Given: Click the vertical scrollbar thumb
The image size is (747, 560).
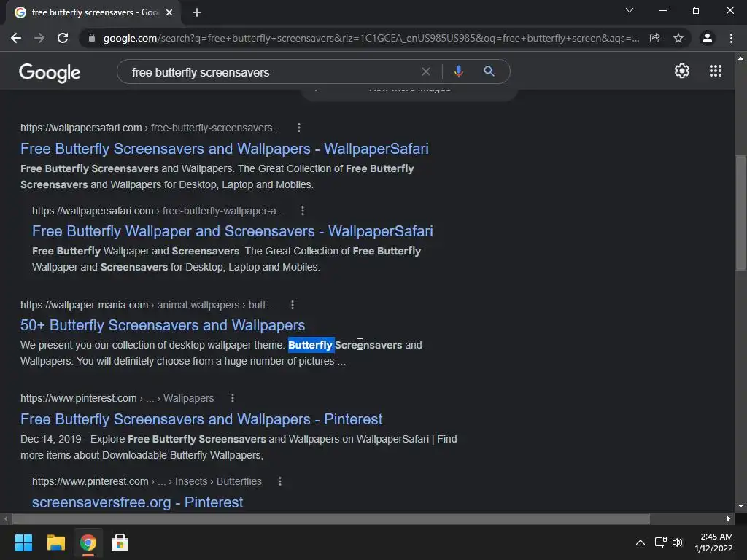Looking at the screenshot, I should (x=740, y=212).
